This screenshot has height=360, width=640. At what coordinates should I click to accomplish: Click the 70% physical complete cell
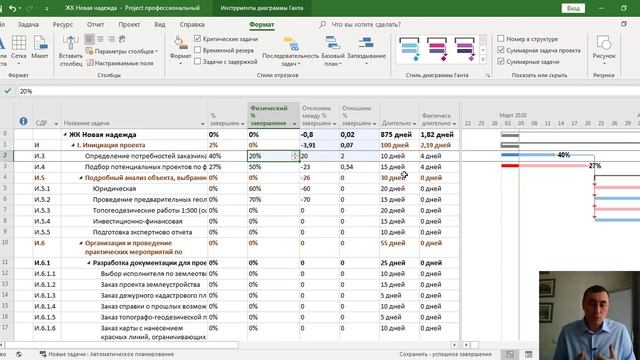[x=273, y=200]
